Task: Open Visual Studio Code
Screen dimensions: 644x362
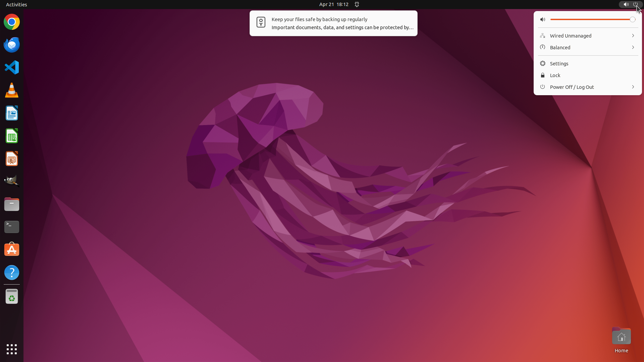Action: point(12,67)
